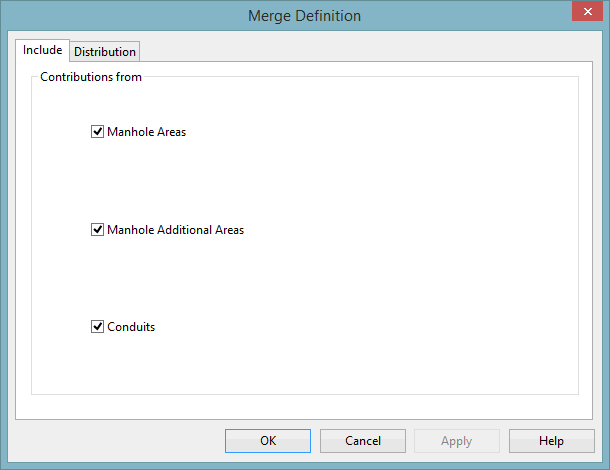Tick mark inside Manhole Additional Areas box
The image size is (610, 470).
pos(98,230)
